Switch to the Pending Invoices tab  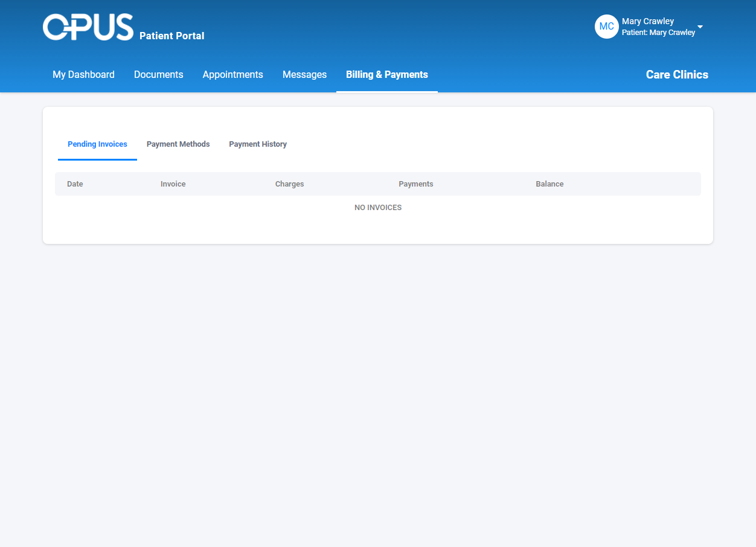97,144
